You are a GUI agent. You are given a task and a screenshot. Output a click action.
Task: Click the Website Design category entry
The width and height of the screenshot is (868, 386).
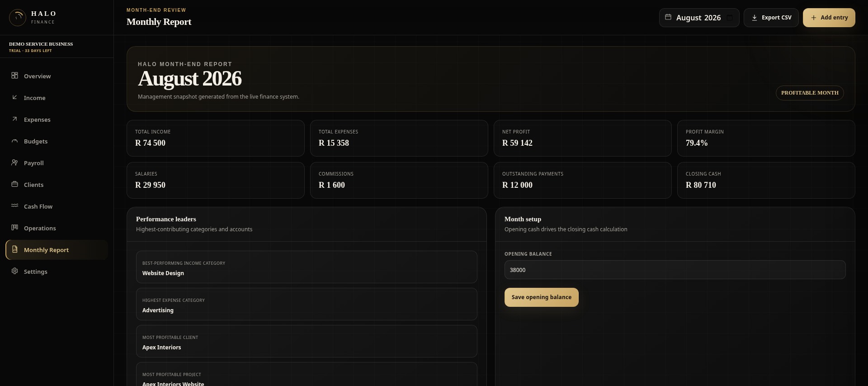(x=307, y=267)
